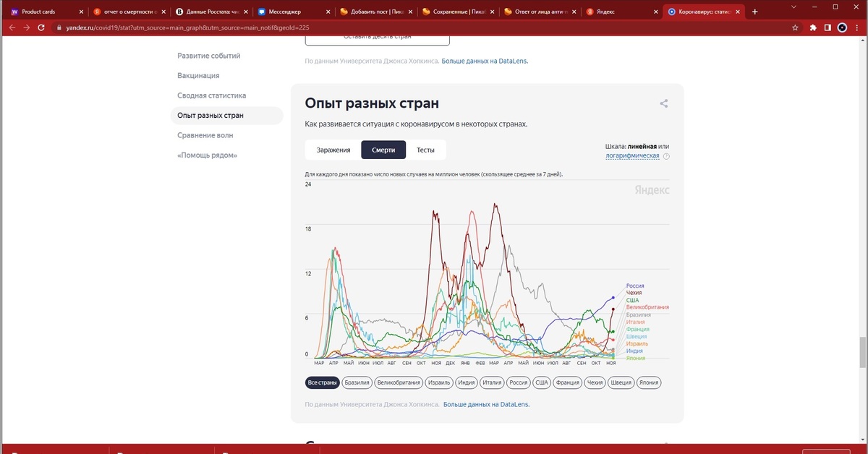Toggle the Все страны filter chip
Screen dimensions: 868x454
click(x=322, y=382)
